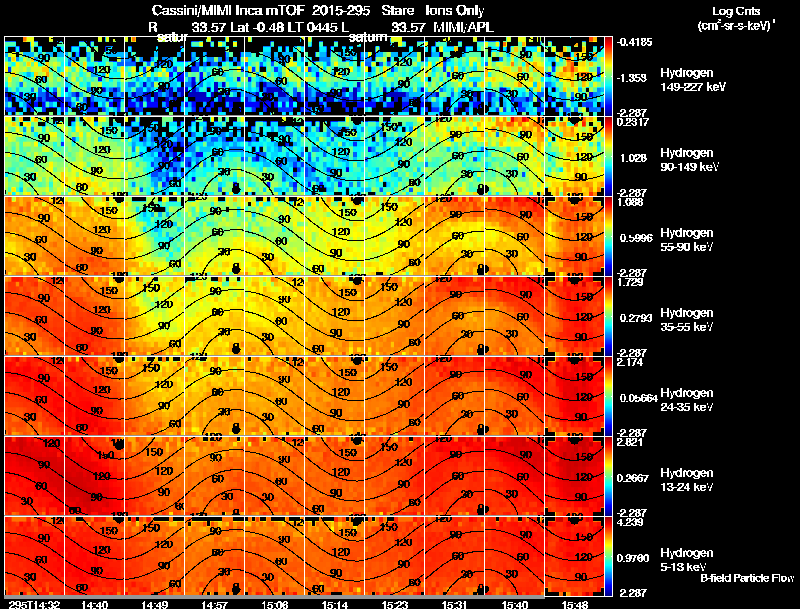The height and width of the screenshot is (609, 800).
Task: Click the '-1.353' color scale midpoint value
Action: [x=632, y=78]
